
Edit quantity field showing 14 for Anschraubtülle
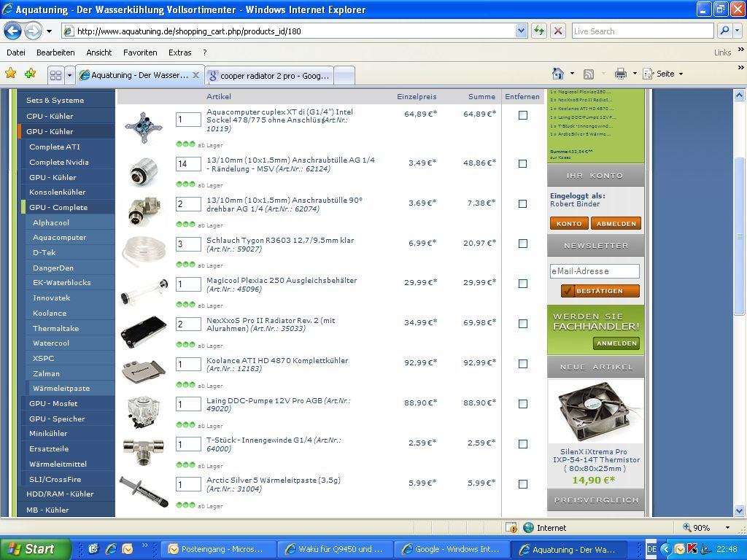188,164
